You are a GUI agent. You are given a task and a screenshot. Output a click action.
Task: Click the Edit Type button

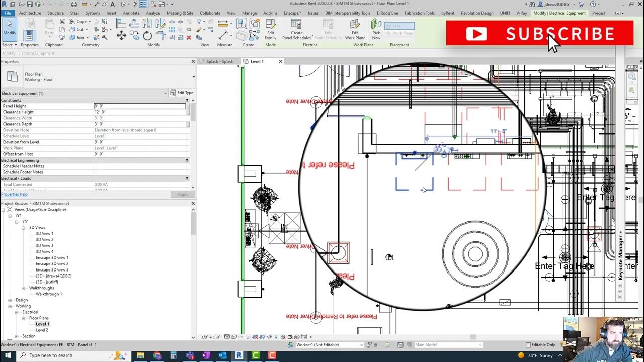[182, 93]
